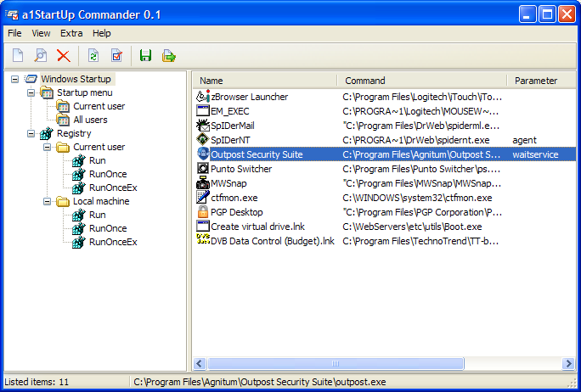Click the Startup menu folder icon

pos(47,92)
